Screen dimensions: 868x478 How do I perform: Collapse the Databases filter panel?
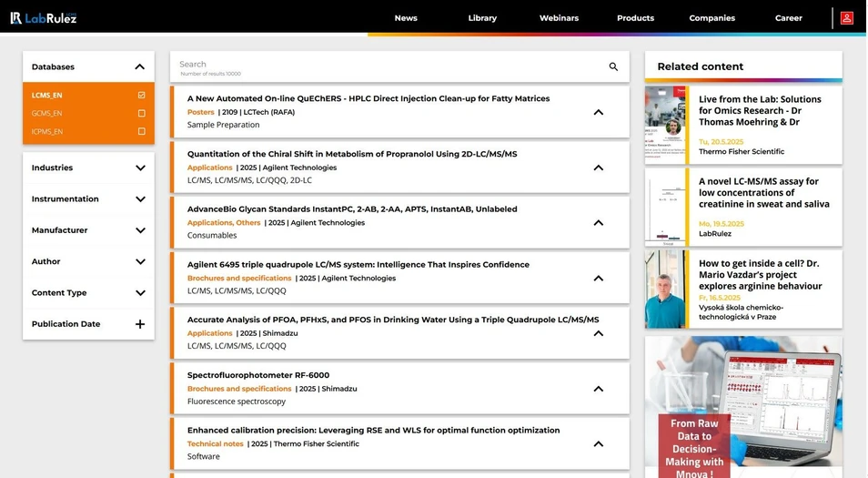point(139,66)
